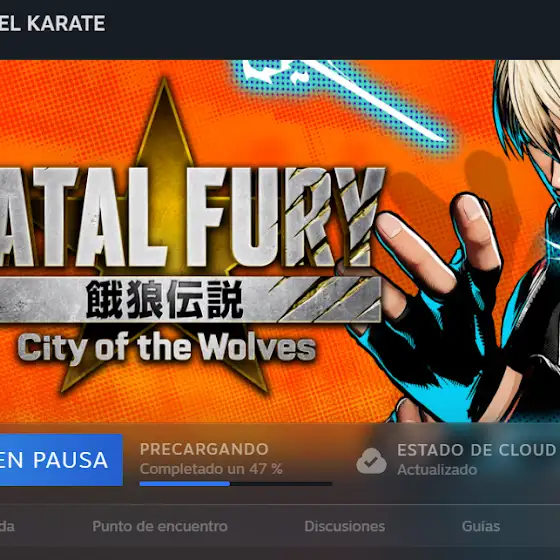Click the PRECARGANDO status label

pyautogui.click(x=204, y=449)
